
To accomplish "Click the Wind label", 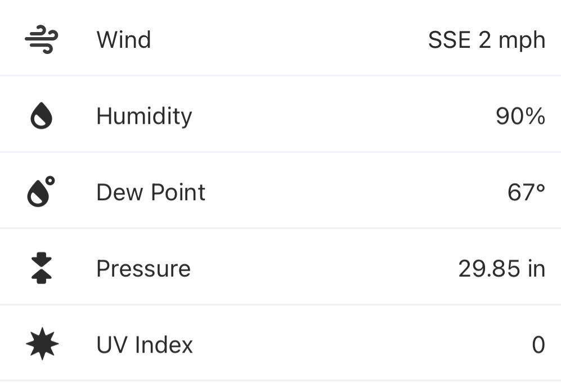I will [x=124, y=40].
